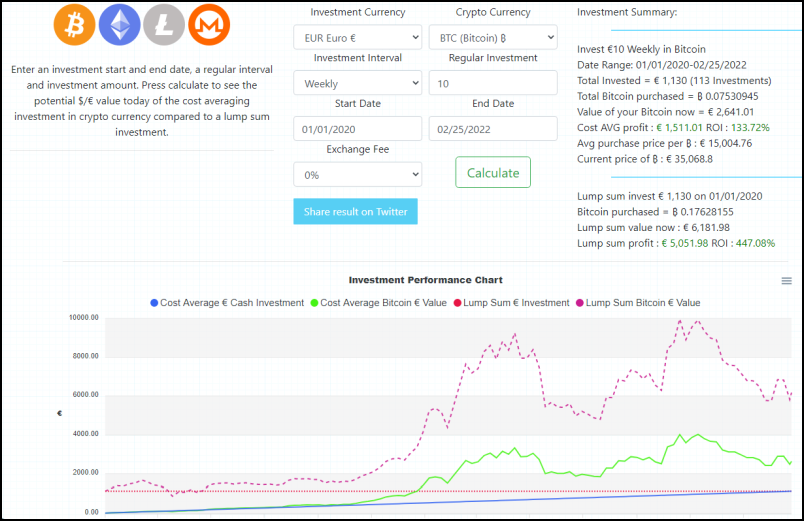Open the Investment Interval Weekly dropdown
804x521 pixels.
[x=357, y=83]
